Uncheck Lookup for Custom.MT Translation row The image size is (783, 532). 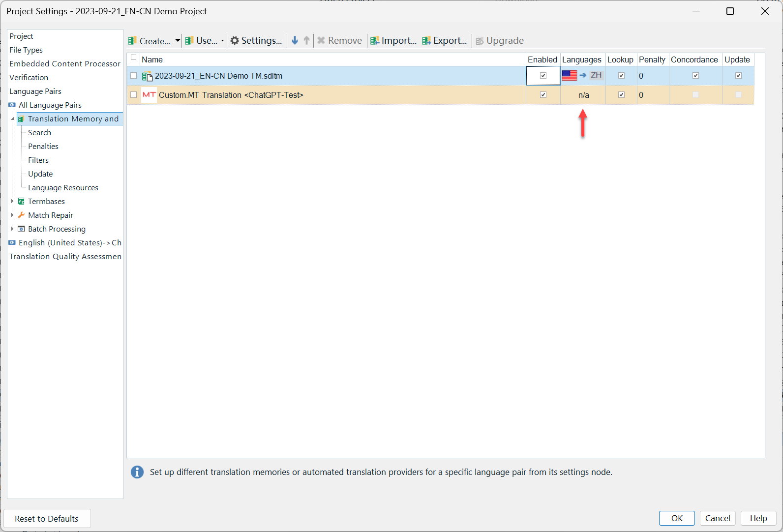tap(621, 95)
